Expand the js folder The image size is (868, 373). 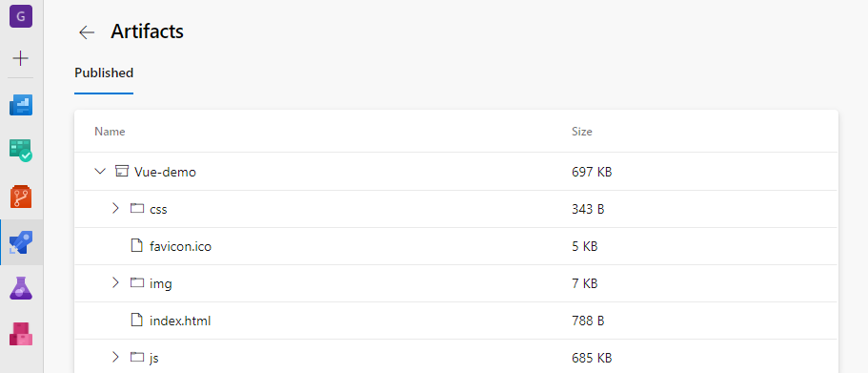[115, 357]
